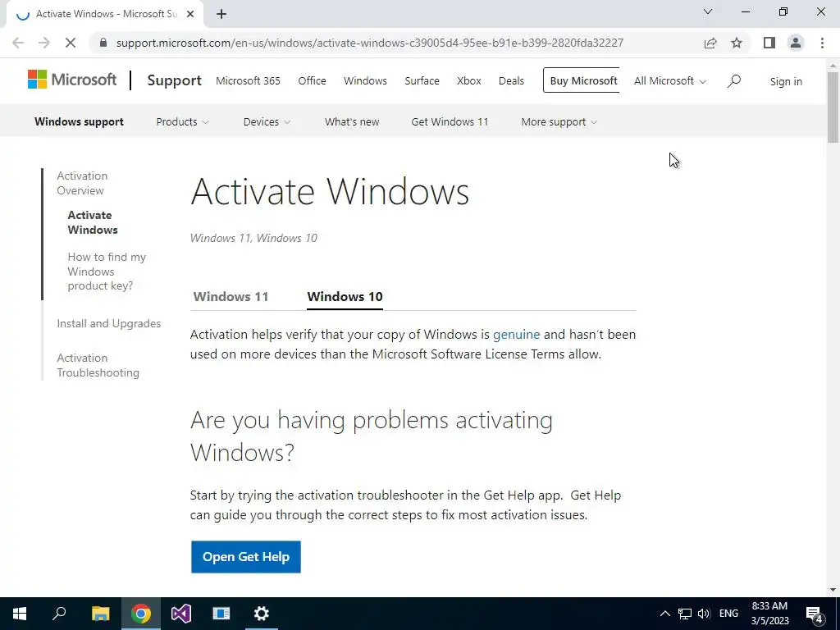
Task: Open Office nav item
Action: tap(312, 81)
